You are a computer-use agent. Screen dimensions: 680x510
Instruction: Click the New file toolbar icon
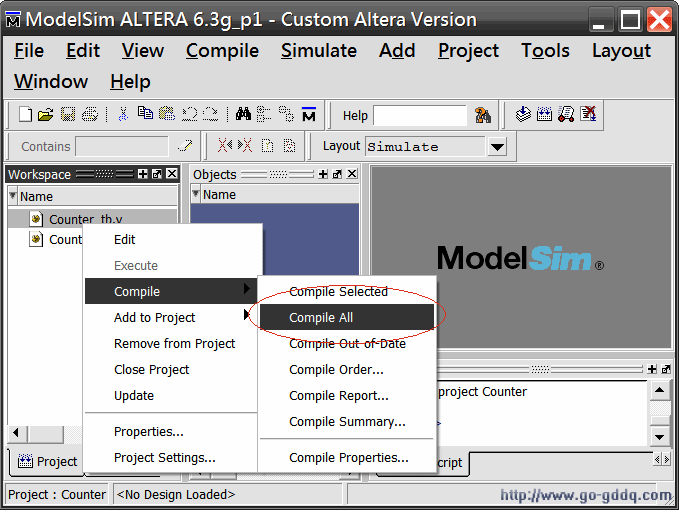point(25,114)
